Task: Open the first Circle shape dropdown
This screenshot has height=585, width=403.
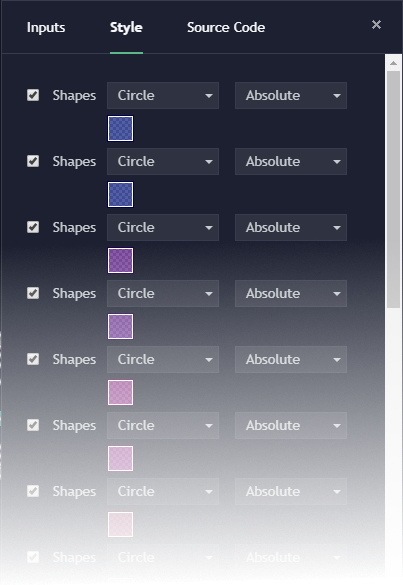Action: point(163,96)
